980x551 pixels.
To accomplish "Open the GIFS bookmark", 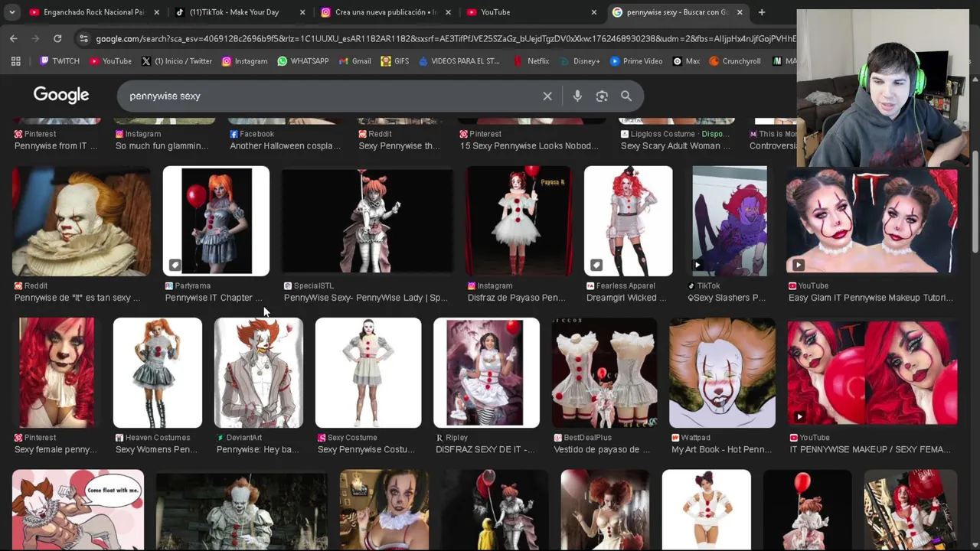I will click(x=395, y=61).
